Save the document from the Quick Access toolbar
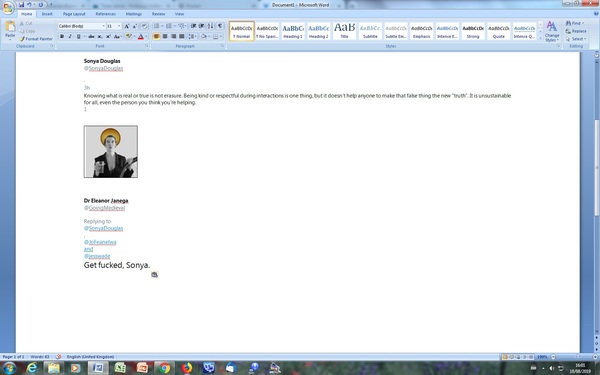This screenshot has height=375, width=600. tap(21, 5)
